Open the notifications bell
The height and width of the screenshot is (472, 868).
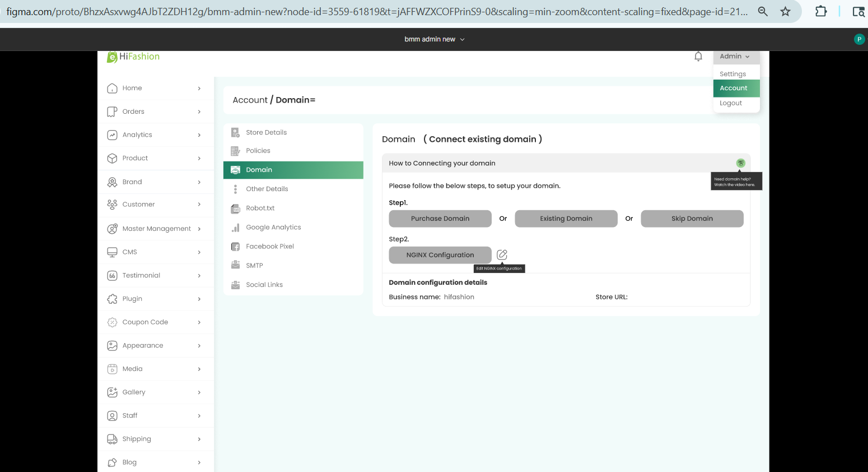coord(698,56)
